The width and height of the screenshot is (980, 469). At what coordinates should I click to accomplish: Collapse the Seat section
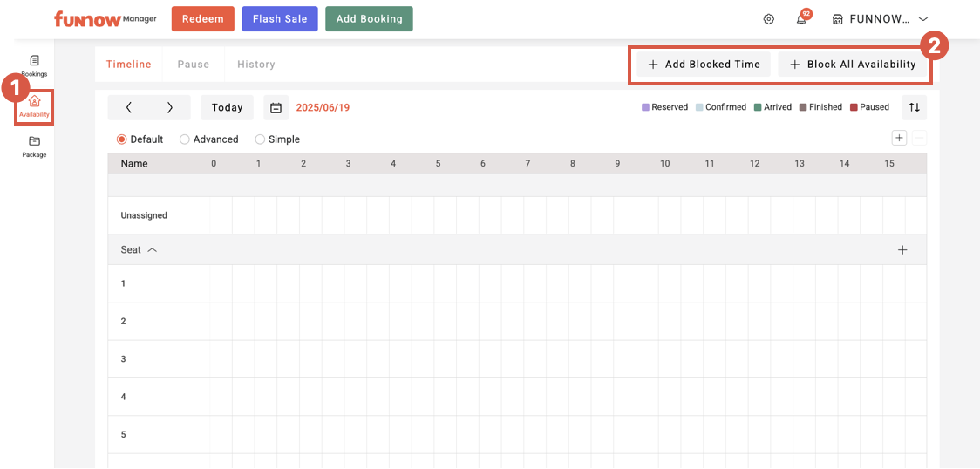pos(152,250)
